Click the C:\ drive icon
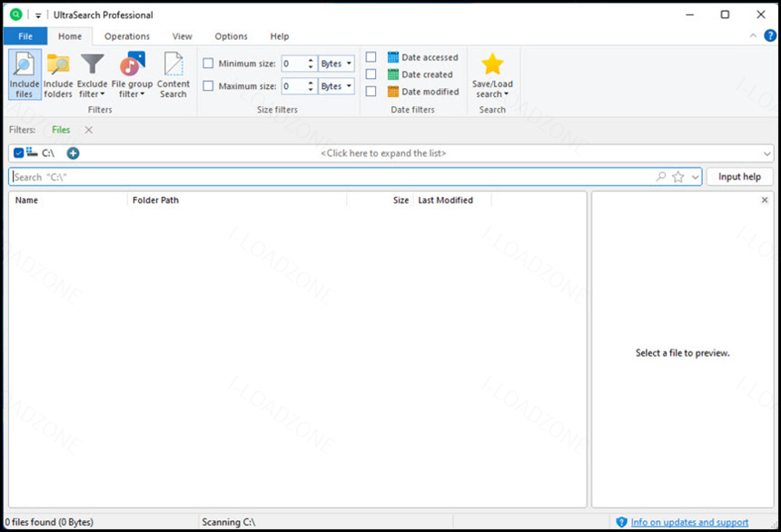Image resolution: width=781 pixels, height=532 pixels. [x=32, y=152]
